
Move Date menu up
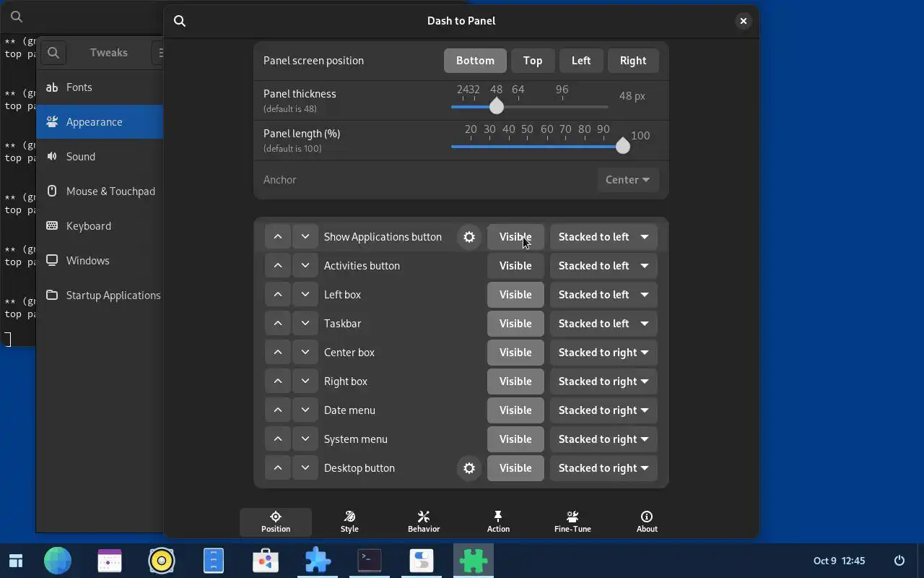tap(278, 410)
